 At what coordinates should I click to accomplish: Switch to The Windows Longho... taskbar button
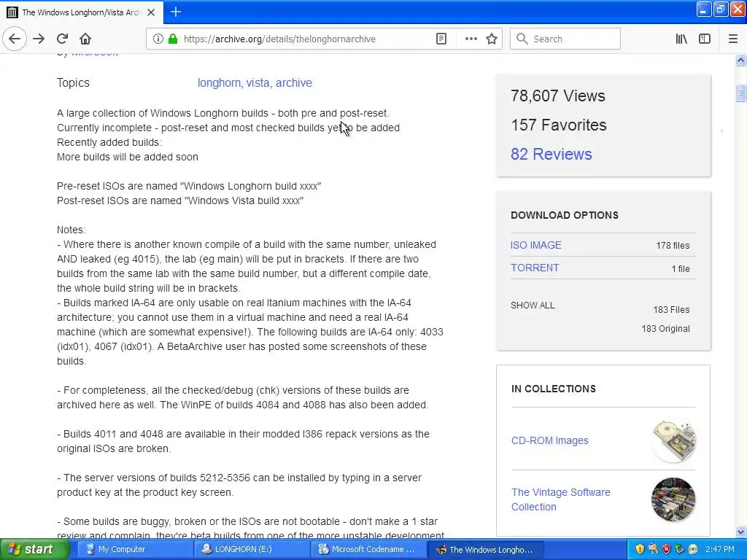484,550
